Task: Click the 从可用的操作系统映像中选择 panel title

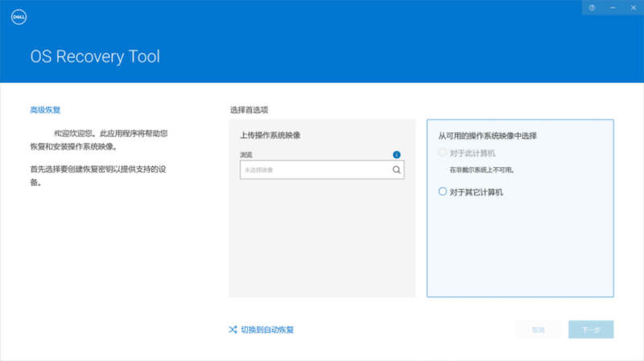Action: click(488, 136)
